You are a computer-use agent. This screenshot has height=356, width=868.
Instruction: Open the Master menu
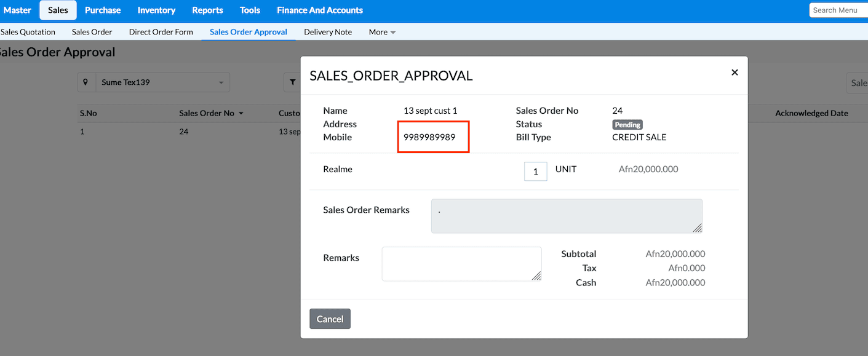pos(17,10)
